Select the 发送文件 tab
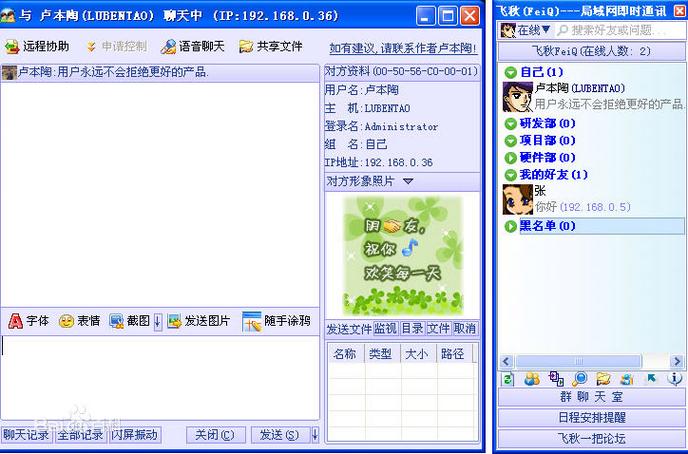Screen dimensions: 688x454 click(x=348, y=328)
